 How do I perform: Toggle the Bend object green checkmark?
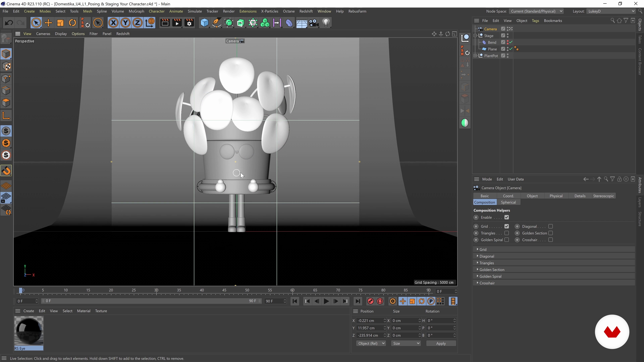coord(511,42)
